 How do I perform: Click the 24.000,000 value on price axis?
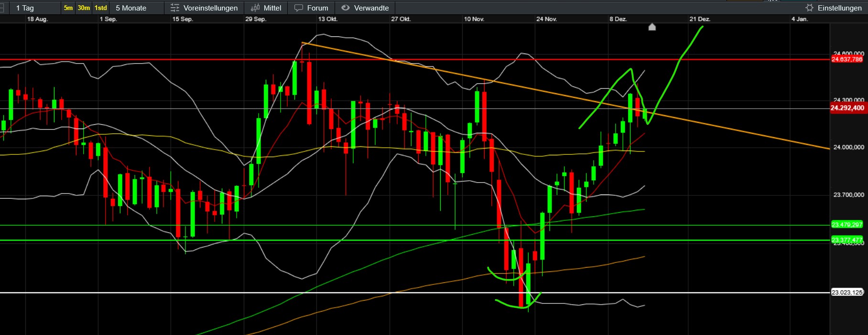[x=848, y=147]
